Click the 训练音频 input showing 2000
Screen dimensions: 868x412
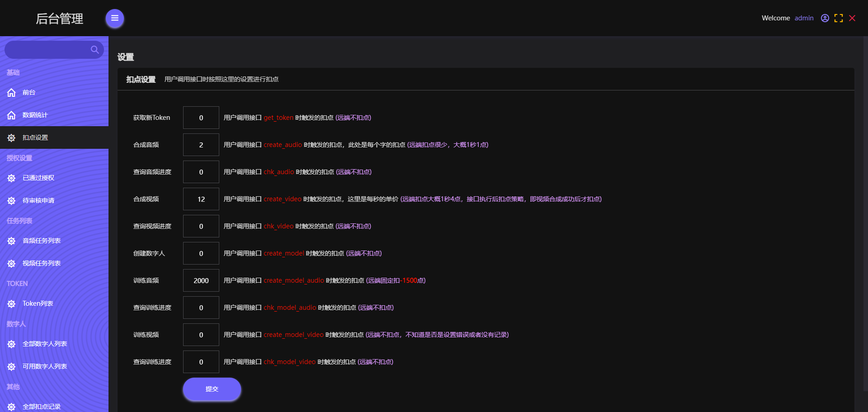[201, 280]
